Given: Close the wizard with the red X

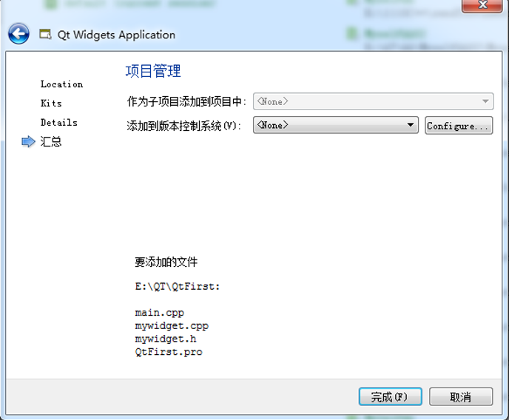Looking at the screenshot, I should (x=482, y=5).
